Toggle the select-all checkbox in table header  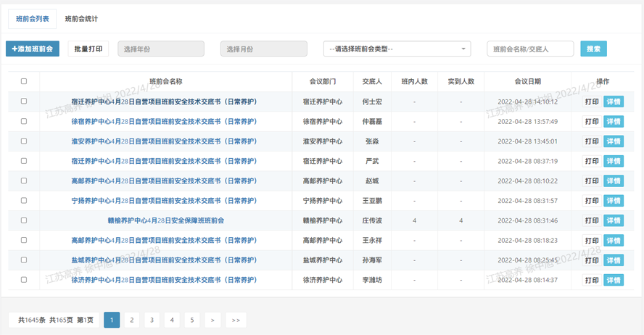(x=24, y=81)
